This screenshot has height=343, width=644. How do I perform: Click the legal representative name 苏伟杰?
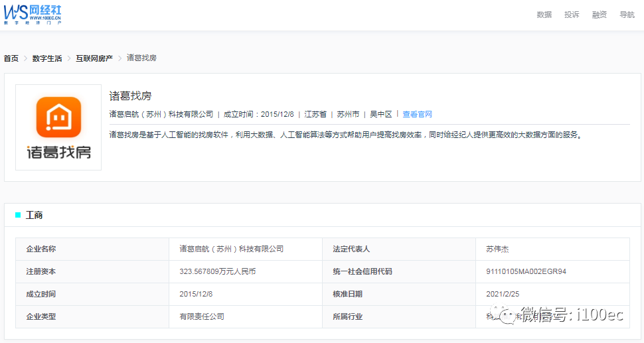pyautogui.click(x=497, y=249)
